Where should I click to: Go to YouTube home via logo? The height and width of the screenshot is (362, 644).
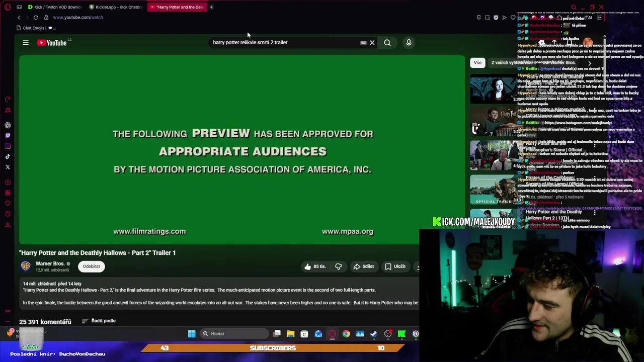52,43
